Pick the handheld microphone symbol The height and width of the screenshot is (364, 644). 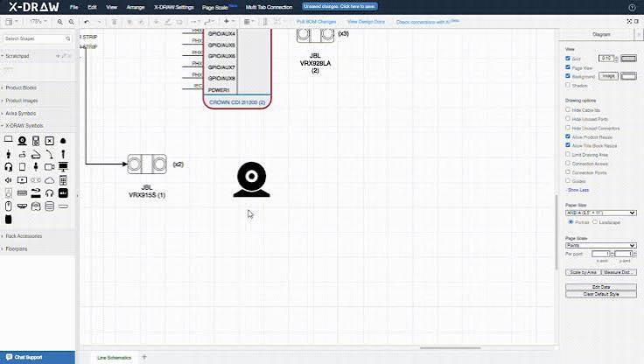tap(63, 154)
